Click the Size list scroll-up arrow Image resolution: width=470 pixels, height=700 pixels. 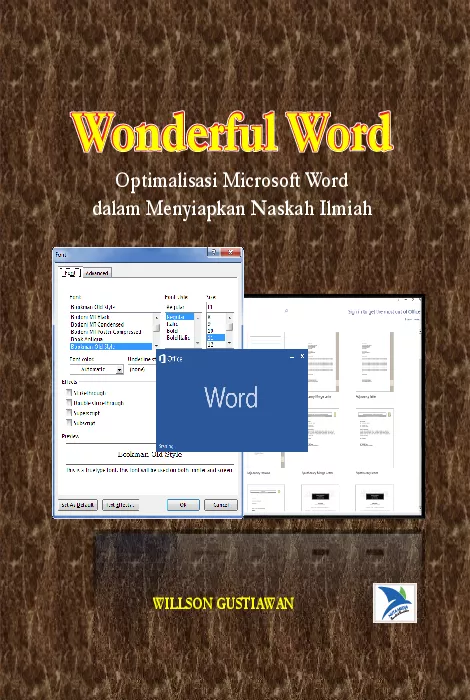click(x=229, y=317)
